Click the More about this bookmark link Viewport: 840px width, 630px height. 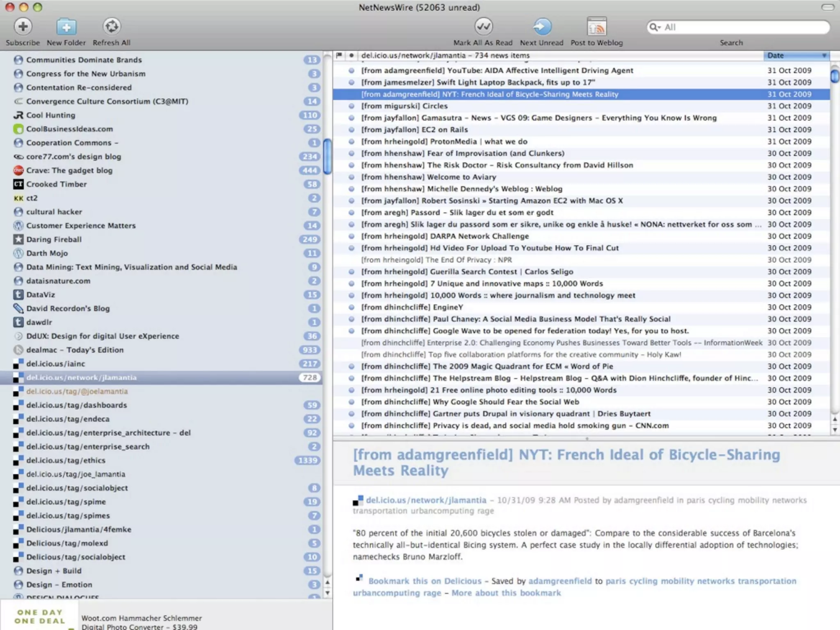pyautogui.click(x=506, y=593)
